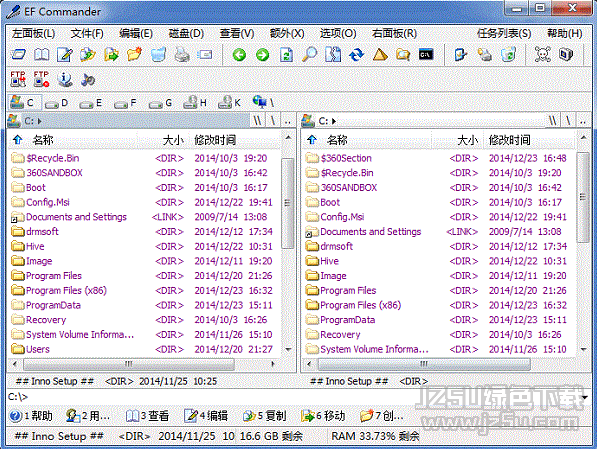Click the 5 复制 function button
The image size is (597, 449).
[265, 416]
